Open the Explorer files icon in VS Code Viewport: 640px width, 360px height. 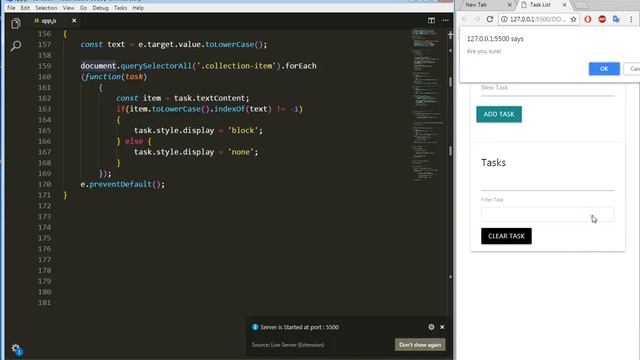pos(16,24)
